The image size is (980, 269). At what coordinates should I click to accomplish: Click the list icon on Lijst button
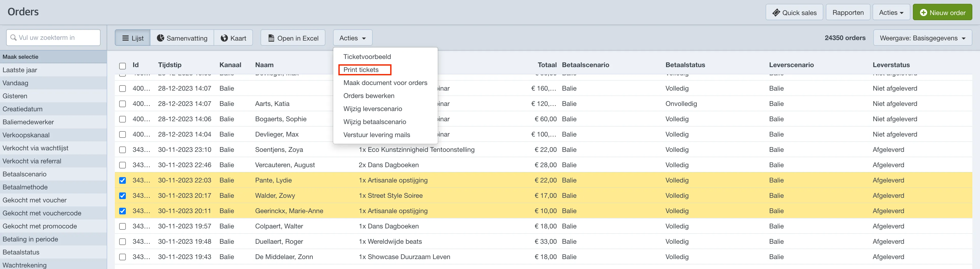[126, 38]
